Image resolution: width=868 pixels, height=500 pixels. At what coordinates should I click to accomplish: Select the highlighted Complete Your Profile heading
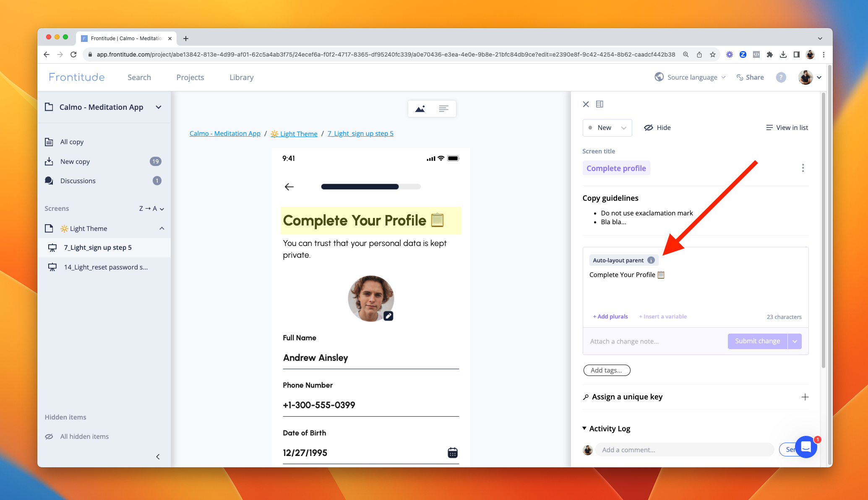pyautogui.click(x=371, y=220)
